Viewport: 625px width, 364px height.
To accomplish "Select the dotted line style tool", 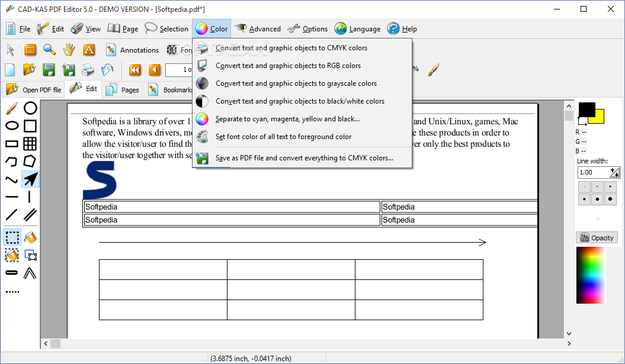I will [12, 292].
